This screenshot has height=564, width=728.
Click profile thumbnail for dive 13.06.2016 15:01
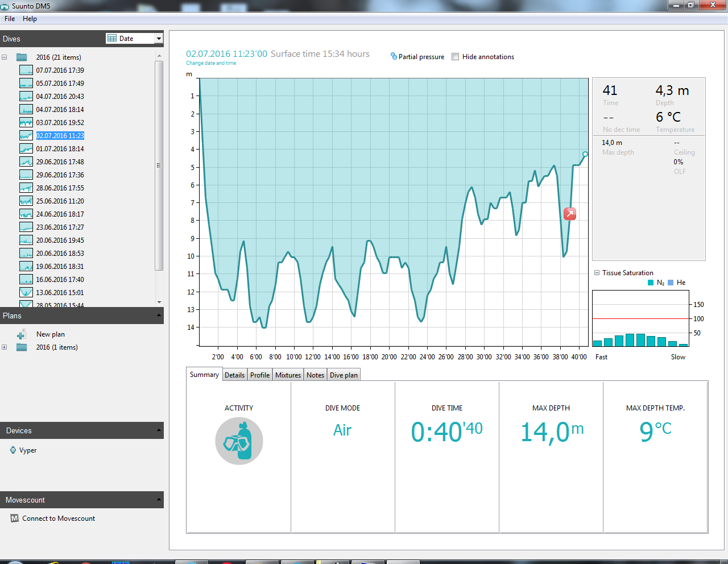(x=26, y=293)
